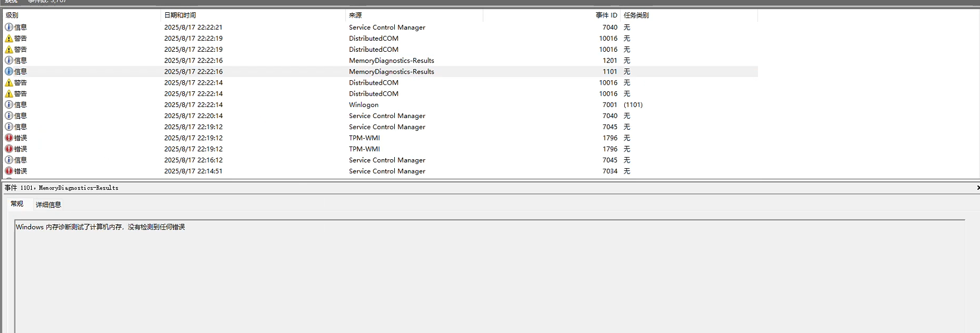This screenshot has height=333, width=980.
Task: Select MemoryDiagnostics-Results source of event 1201
Action: tap(391, 60)
